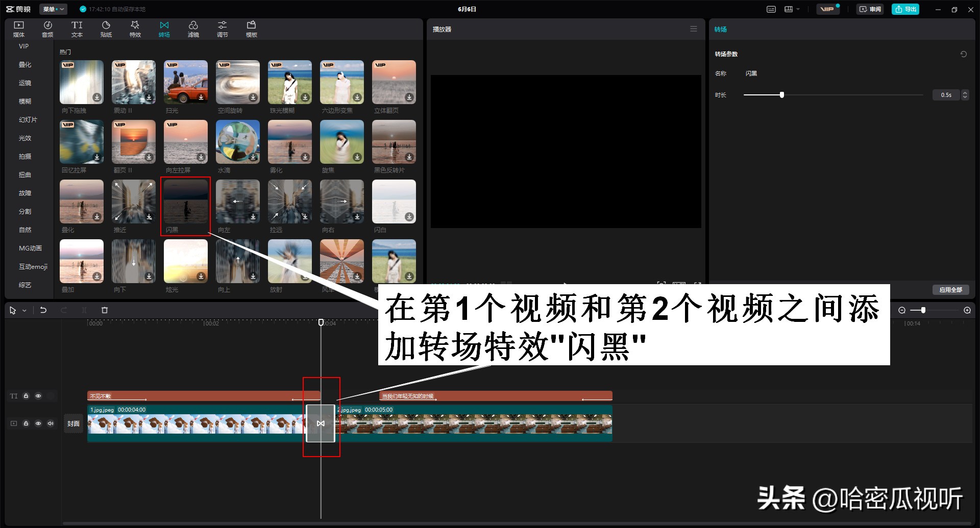This screenshot has height=528, width=980.
Task: Click the reset icon in 转场参数 panel
Action: (x=963, y=54)
